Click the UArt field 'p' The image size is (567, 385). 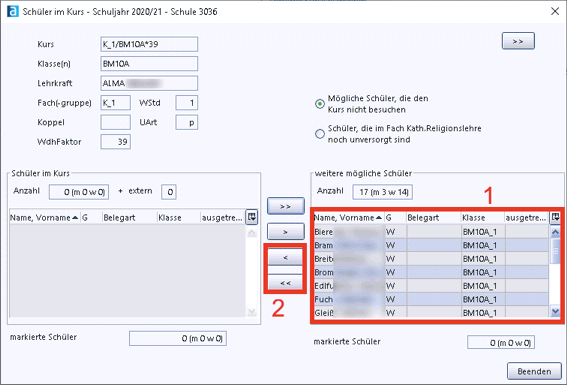coord(187,122)
